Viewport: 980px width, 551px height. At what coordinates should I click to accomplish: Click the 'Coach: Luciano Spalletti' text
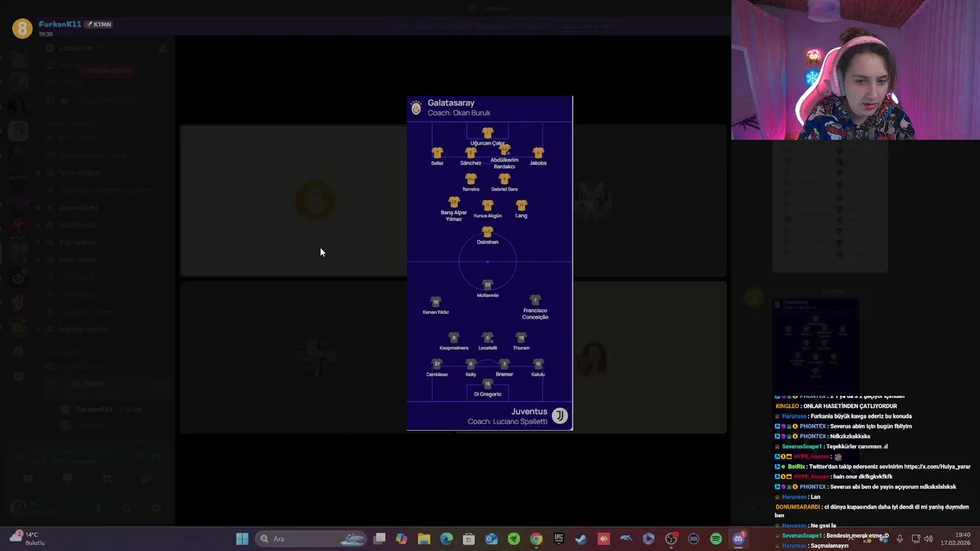(508, 422)
